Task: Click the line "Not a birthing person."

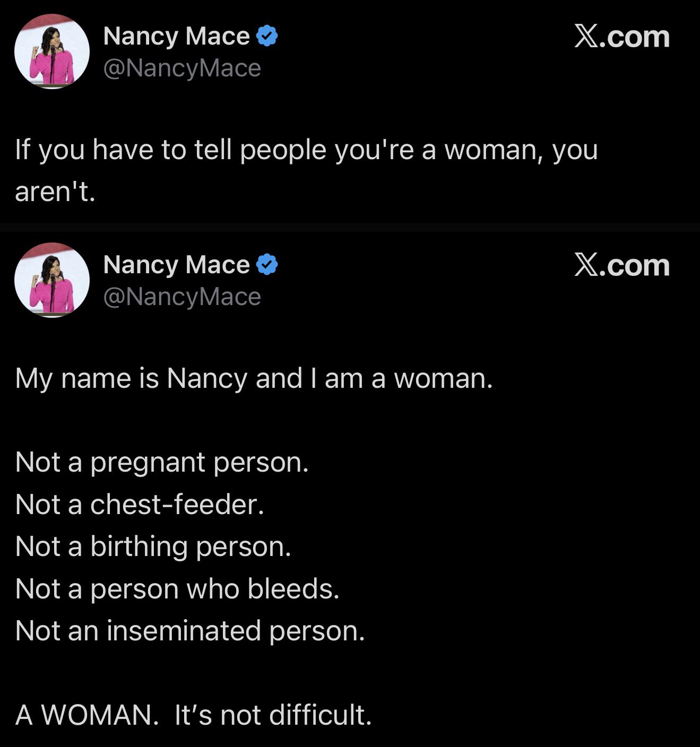Action: 153,546
